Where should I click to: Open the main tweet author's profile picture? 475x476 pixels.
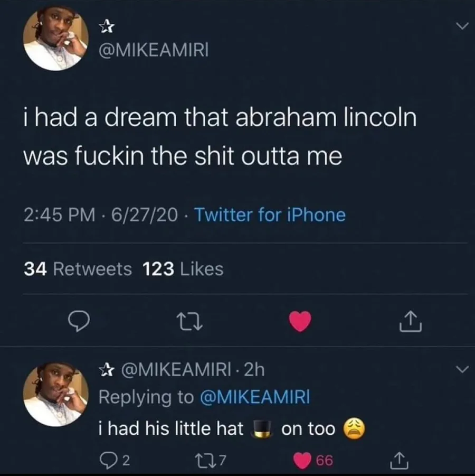(56, 39)
